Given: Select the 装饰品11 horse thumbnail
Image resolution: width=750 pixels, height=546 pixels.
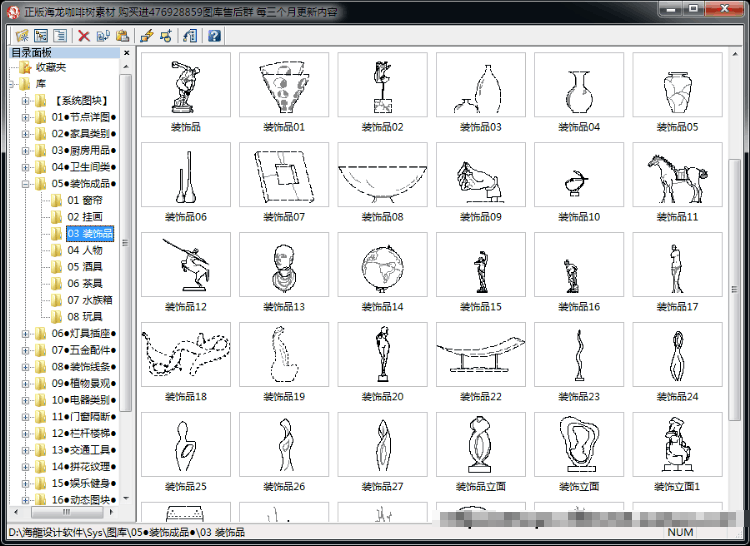Looking at the screenshot, I should pyautogui.click(x=677, y=175).
